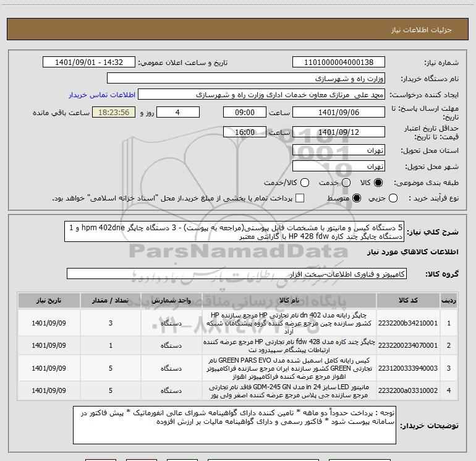Click the goods group field کامپیوتر و فناوری اطلاعات

[237, 274]
